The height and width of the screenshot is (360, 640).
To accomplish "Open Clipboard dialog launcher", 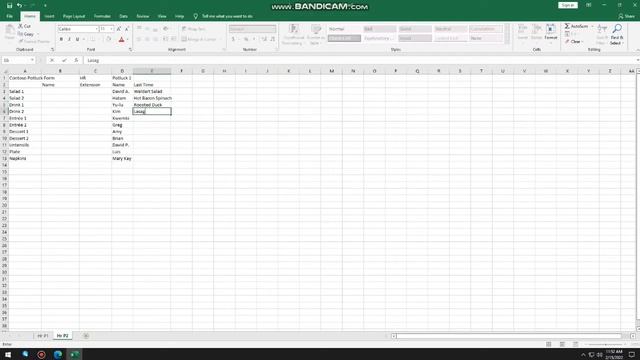I will [52, 49].
